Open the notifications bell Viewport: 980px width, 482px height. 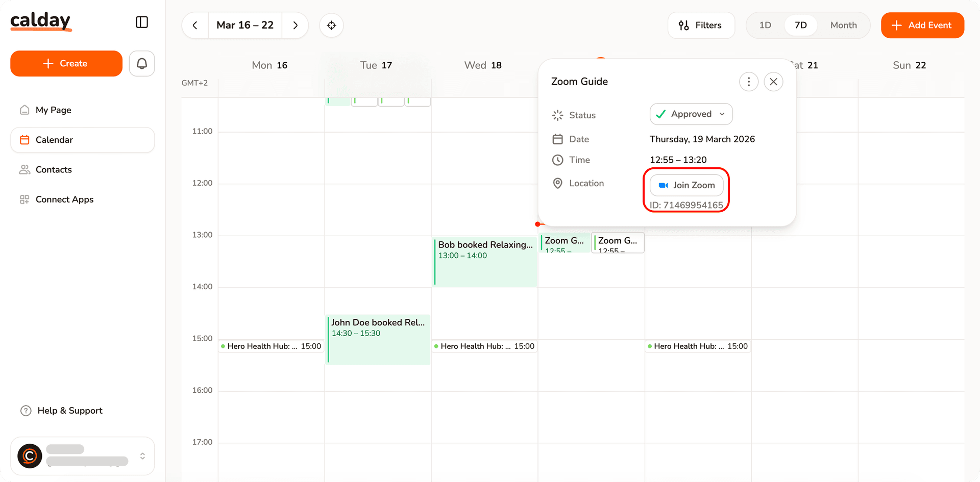tap(141, 63)
